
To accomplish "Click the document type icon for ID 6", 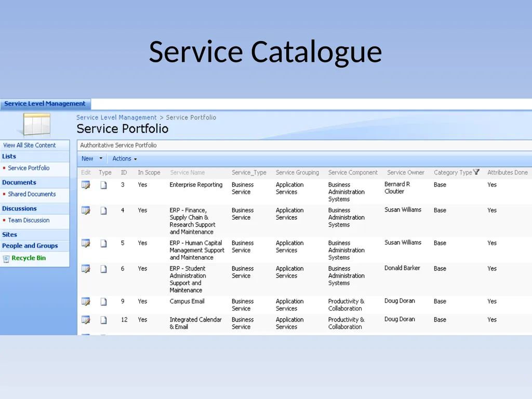I will tap(103, 269).
